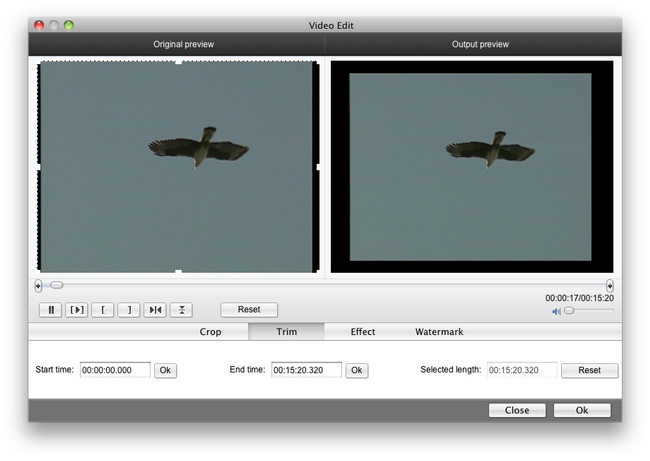Click the Close button at bottom
This screenshot has width=650, height=461.
pyautogui.click(x=517, y=410)
